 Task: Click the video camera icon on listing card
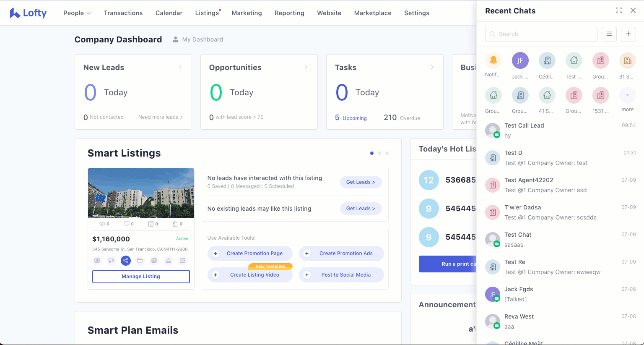click(x=112, y=261)
